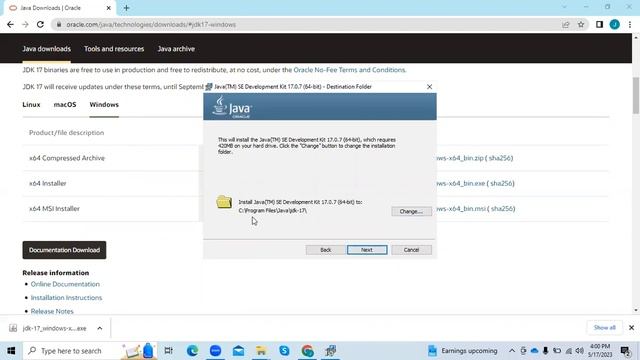Click the x64 bin.zip download link
Viewport: 640px width, 360px height.
[x=460, y=158]
